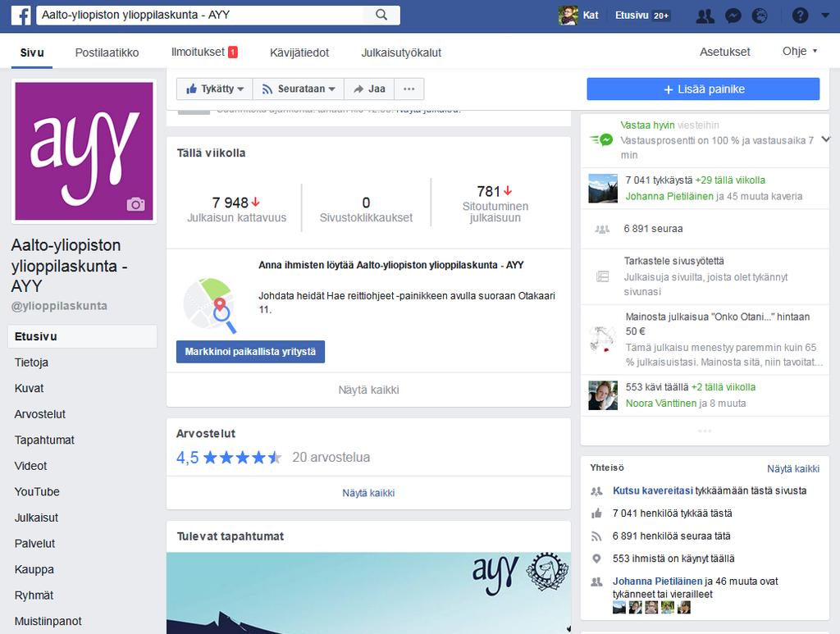Click the map location illustration
The height and width of the screenshot is (634, 840).
click(209, 304)
